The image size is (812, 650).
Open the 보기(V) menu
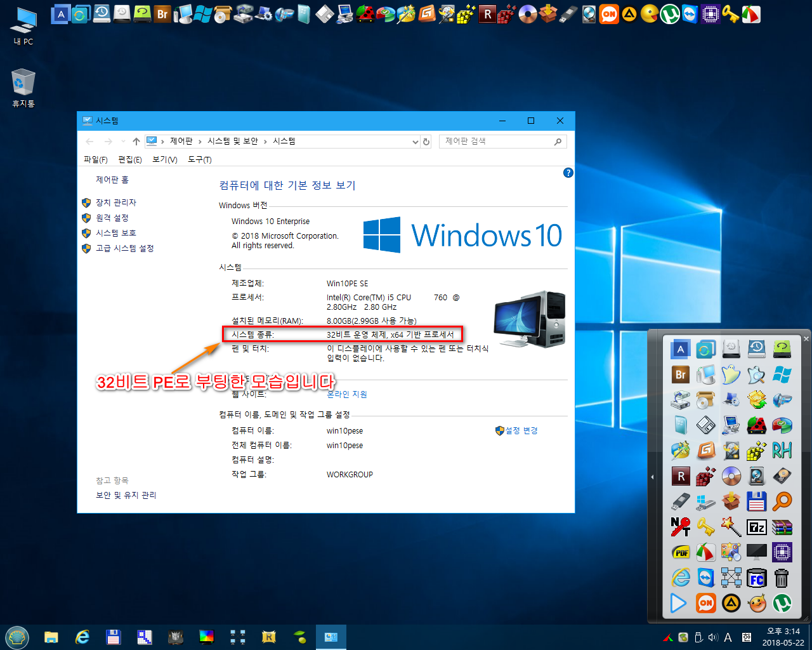165,159
